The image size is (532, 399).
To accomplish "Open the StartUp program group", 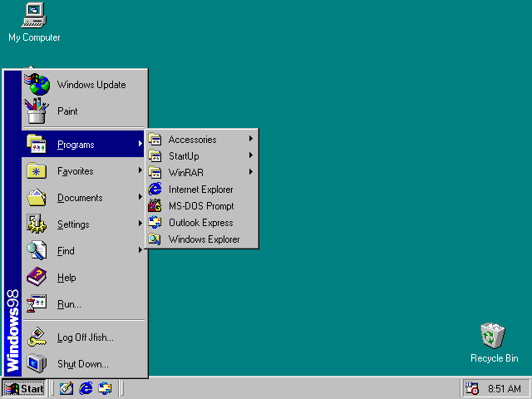I will (x=201, y=155).
